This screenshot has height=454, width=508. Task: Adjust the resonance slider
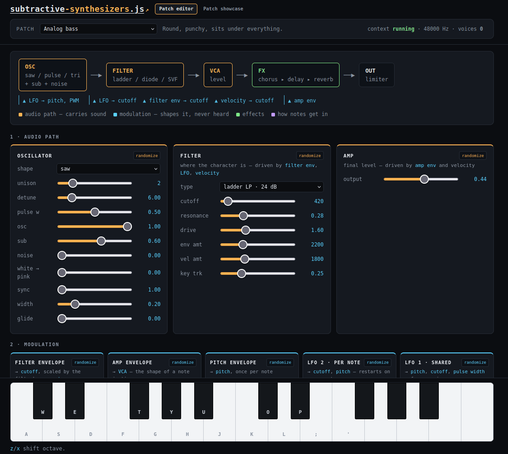coord(258,216)
